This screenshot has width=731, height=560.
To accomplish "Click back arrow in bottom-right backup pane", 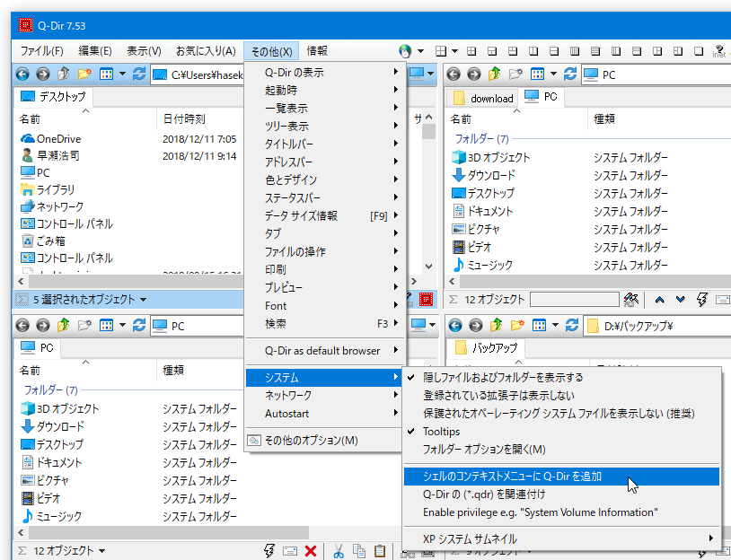I will (455, 325).
